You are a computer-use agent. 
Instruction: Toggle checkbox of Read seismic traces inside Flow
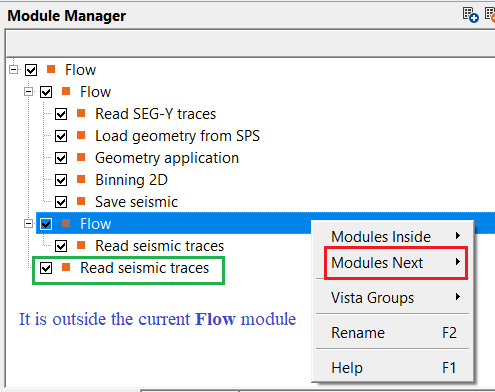pos(61,246)
